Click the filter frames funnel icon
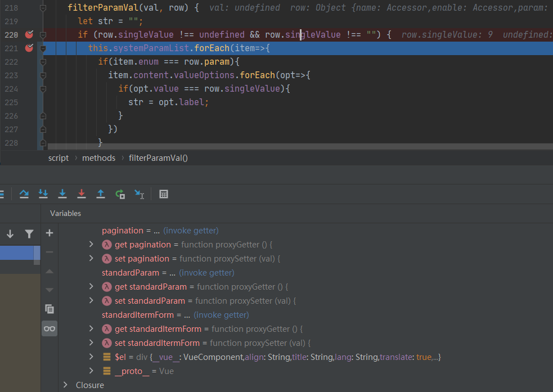The height and width of the screenshot is (392, 553). (29, 234)
